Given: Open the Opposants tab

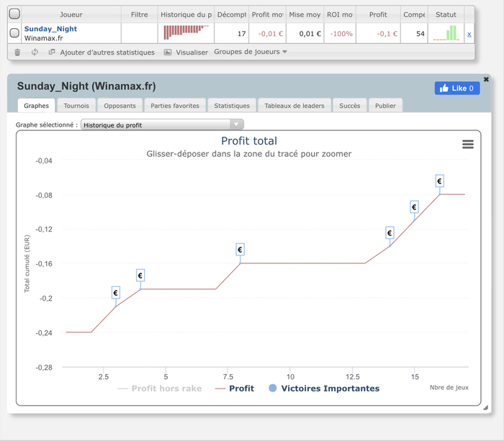Looking at the screenshot, I should click(x=120, y=106).
